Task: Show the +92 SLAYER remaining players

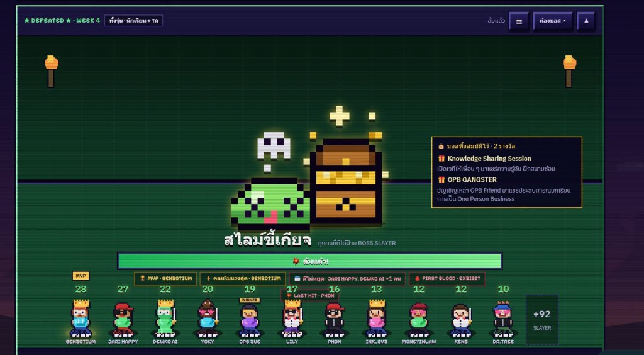Action: pyautogui.click(x=541, y=320)
